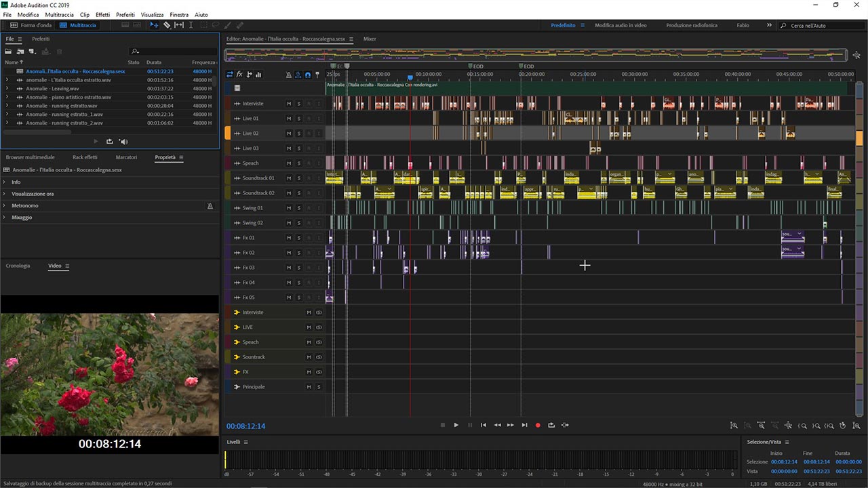Enable snapping with the magnet icon
Screen dimensions: 868x488
coord(307,75)
